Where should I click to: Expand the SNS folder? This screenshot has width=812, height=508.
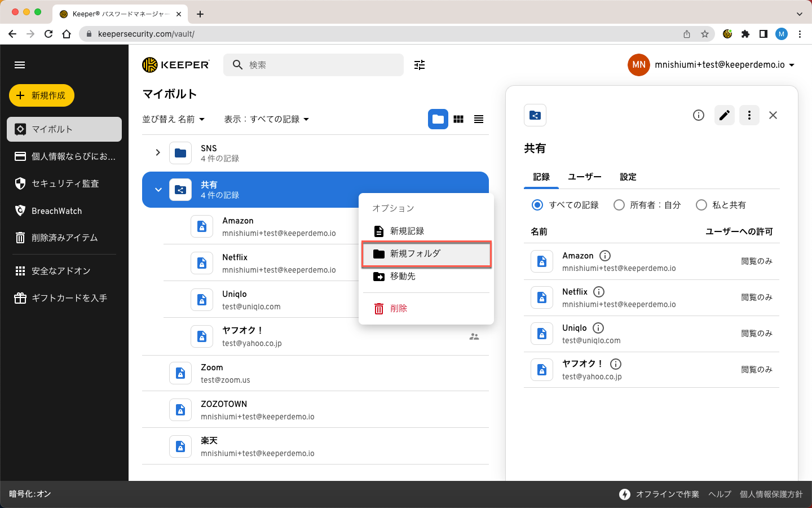click(x=158, y=152)
